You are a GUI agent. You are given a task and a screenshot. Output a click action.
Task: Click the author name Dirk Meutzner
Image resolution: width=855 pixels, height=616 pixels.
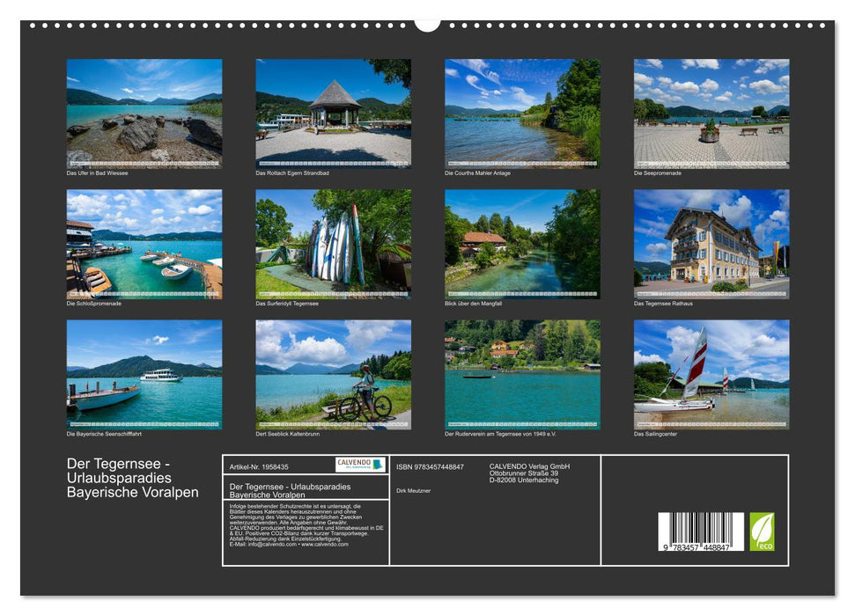pyautogui.click(x=414, y=492)
